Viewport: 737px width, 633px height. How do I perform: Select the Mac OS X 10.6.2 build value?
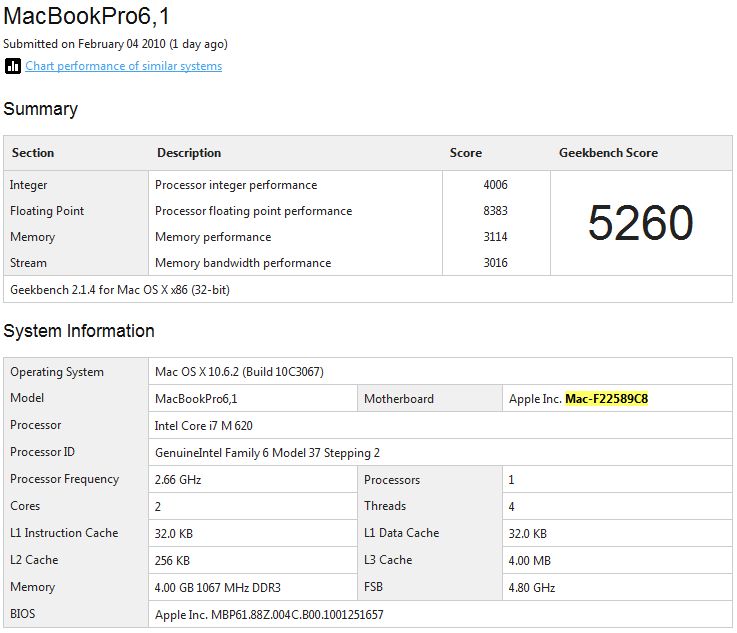pos(239,372)
